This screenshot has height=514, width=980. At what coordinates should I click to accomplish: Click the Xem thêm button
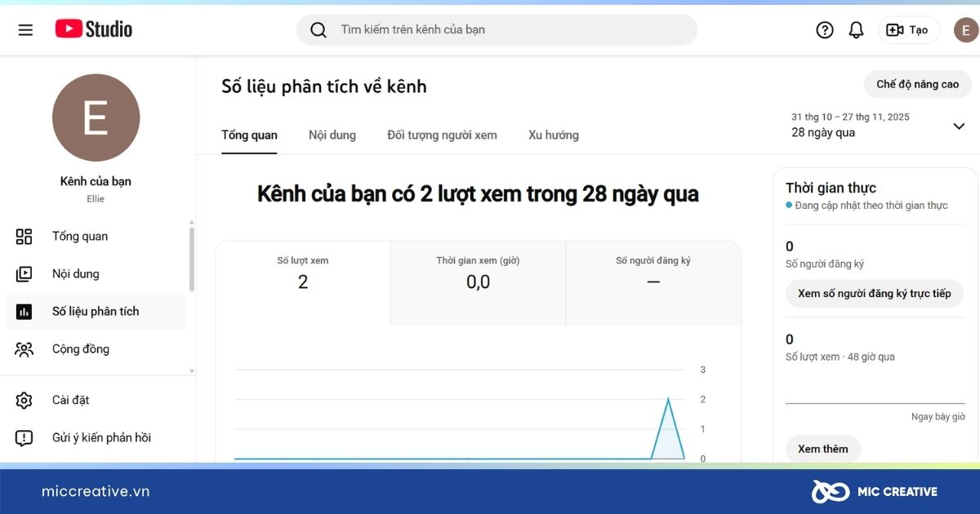pyautogui.click(x=822, y=448)
